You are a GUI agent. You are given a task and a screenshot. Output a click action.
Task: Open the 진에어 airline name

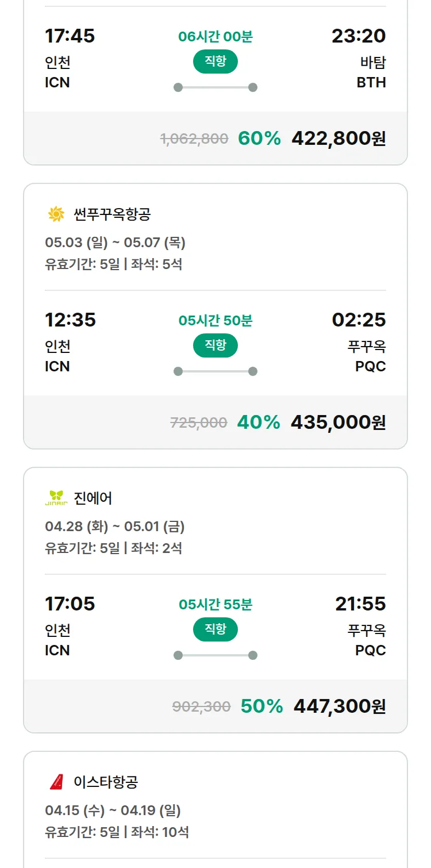click(93, 498)
